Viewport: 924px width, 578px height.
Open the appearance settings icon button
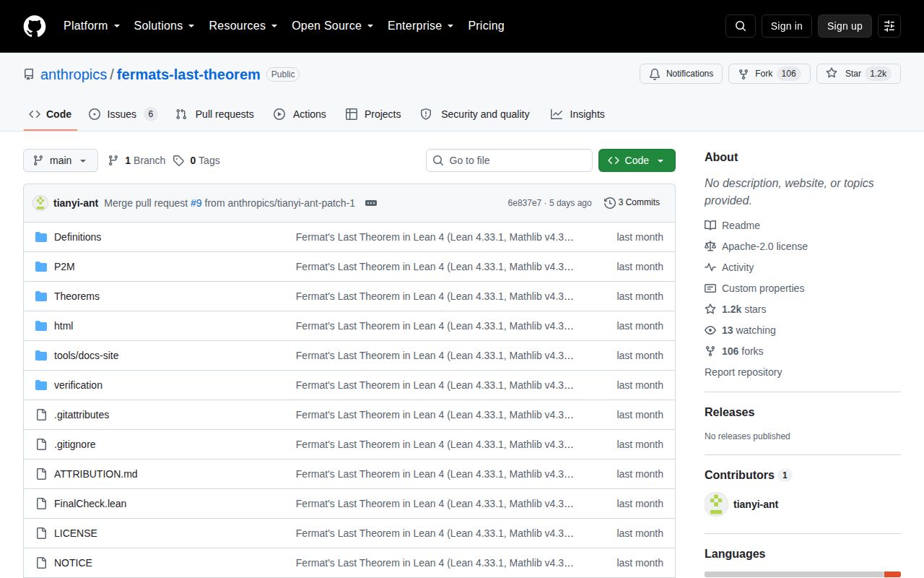pyautogui.click(x=889, y=26)
